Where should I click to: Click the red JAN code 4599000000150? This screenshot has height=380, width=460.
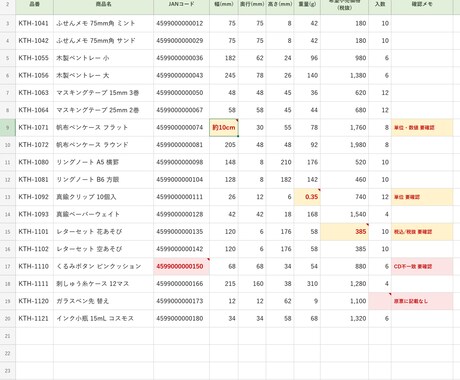pos(181,266)
